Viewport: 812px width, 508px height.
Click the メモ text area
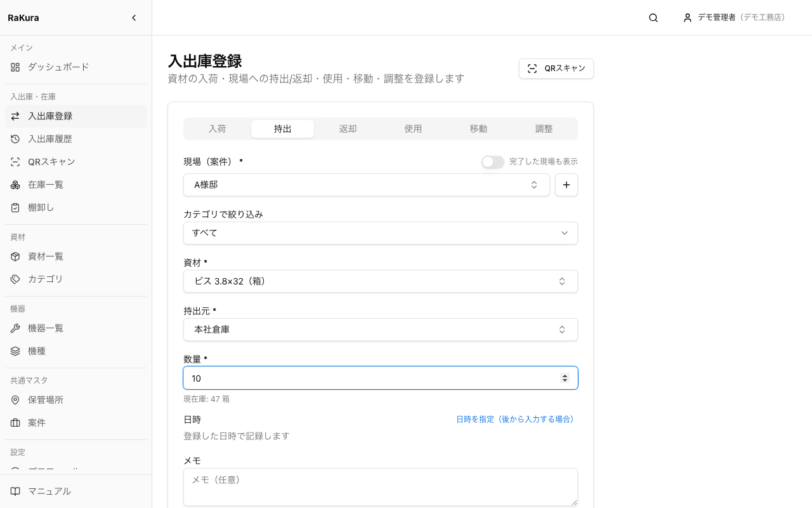(381, 487)
